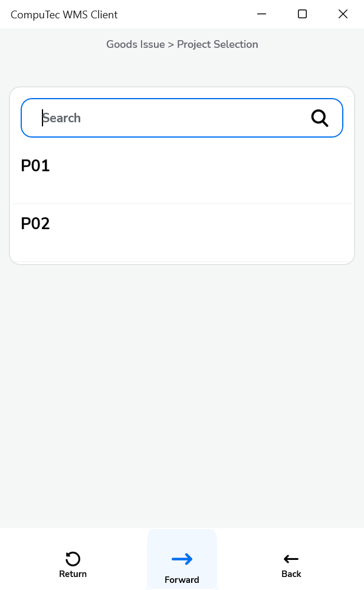Minimize the CompuTec WMS Client window
This screenshot has width=364, height=590.
coord(261,14)
